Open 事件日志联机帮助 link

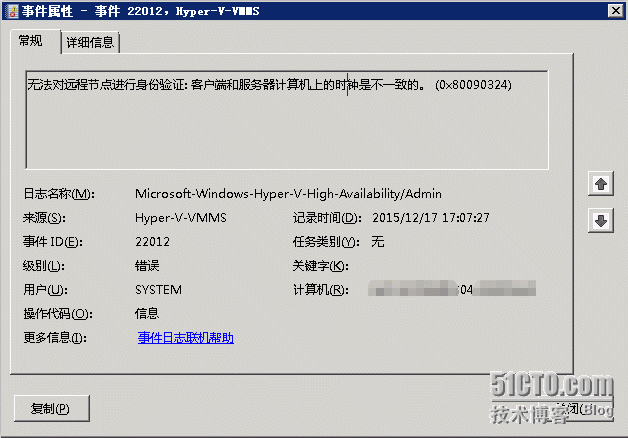coord(186,338)
